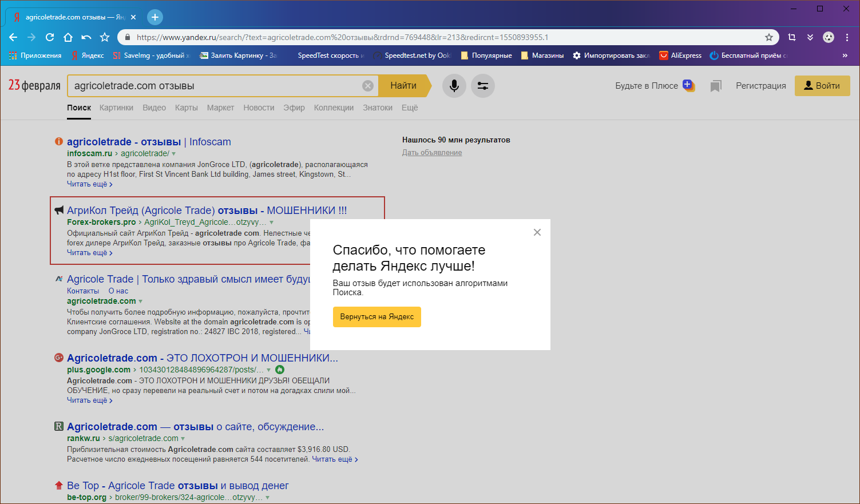Open АгриКол Трейд МОШЕННИКИ result
This screenshot has height=504, width=860.
(207, 211)
